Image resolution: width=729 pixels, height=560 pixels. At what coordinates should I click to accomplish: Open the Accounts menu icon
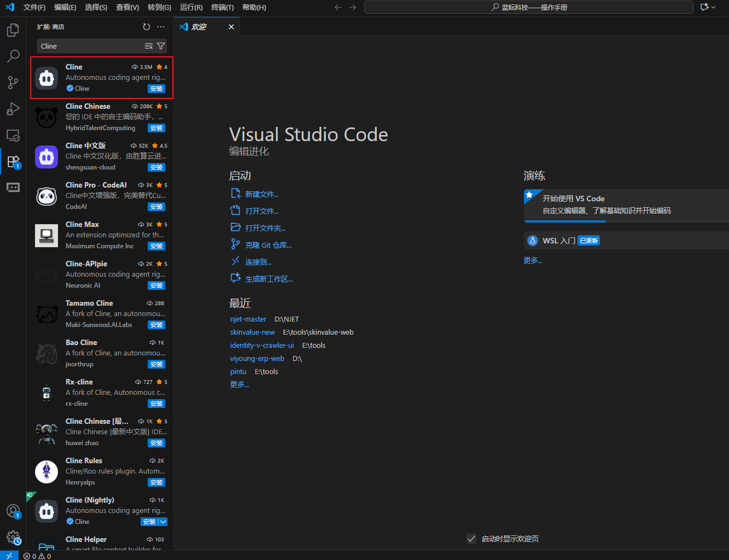click(x=13, y=511)
